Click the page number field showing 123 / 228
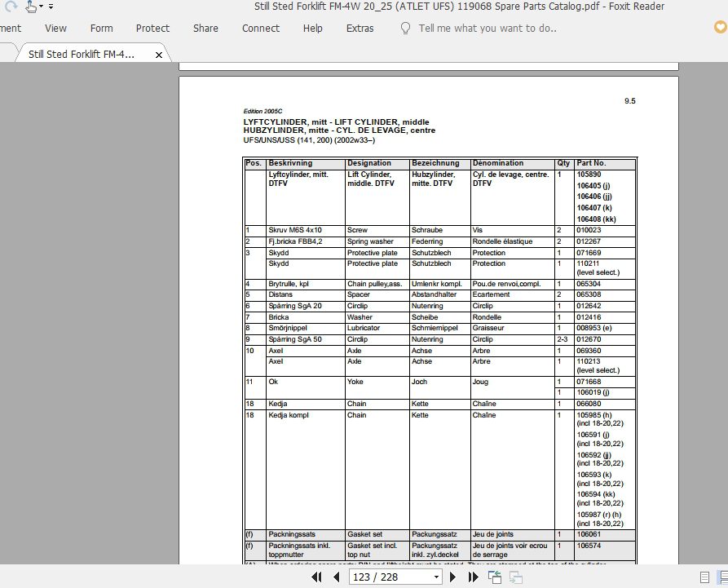 (390, 577)
